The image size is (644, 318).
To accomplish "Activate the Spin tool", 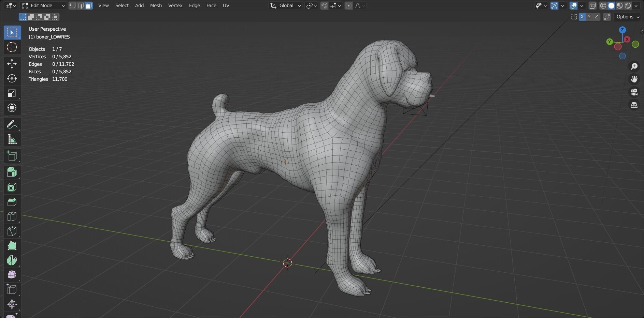I will (x=12, y=260).
